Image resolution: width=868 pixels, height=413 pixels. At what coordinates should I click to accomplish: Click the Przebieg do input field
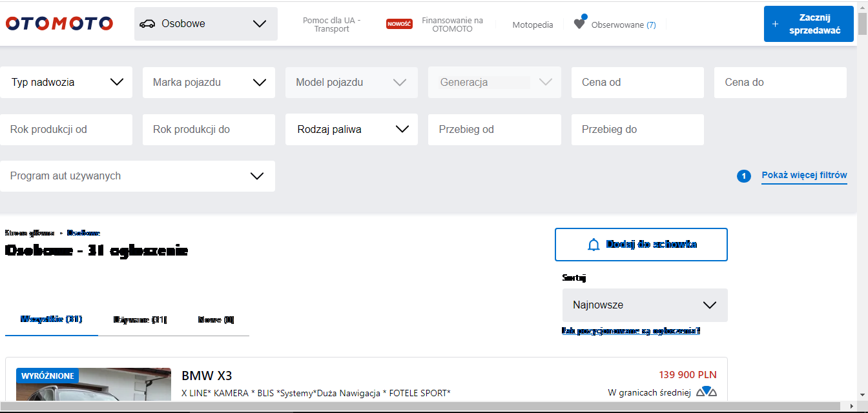coord(637,129)
